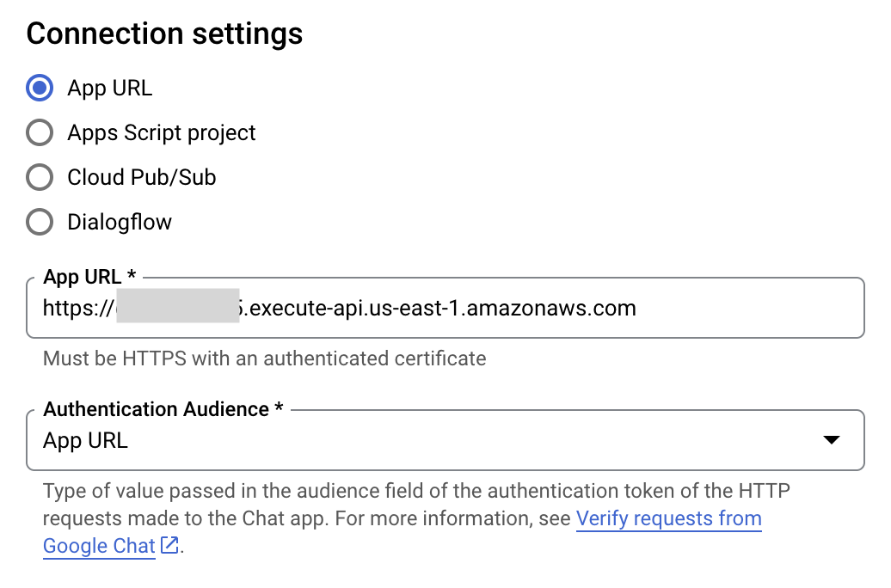The width and height of the screenshot is (891, 588).
Task: Open the Authentication Audience combo box
Action: point(445,440)
